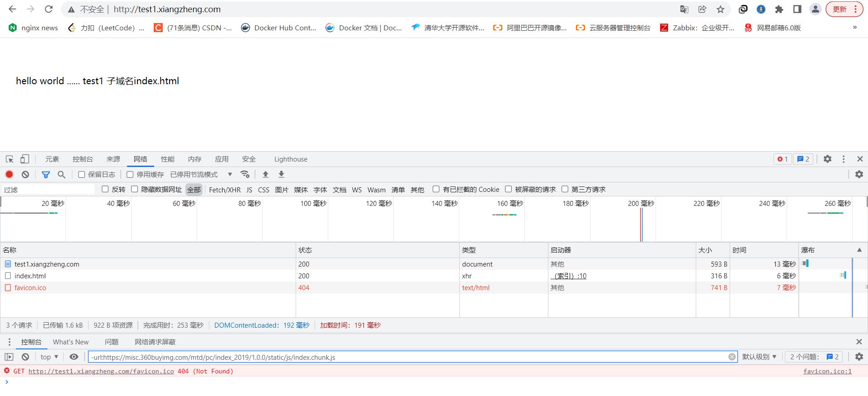
Task: Open network search magnifier
Action: coord(61,174)
